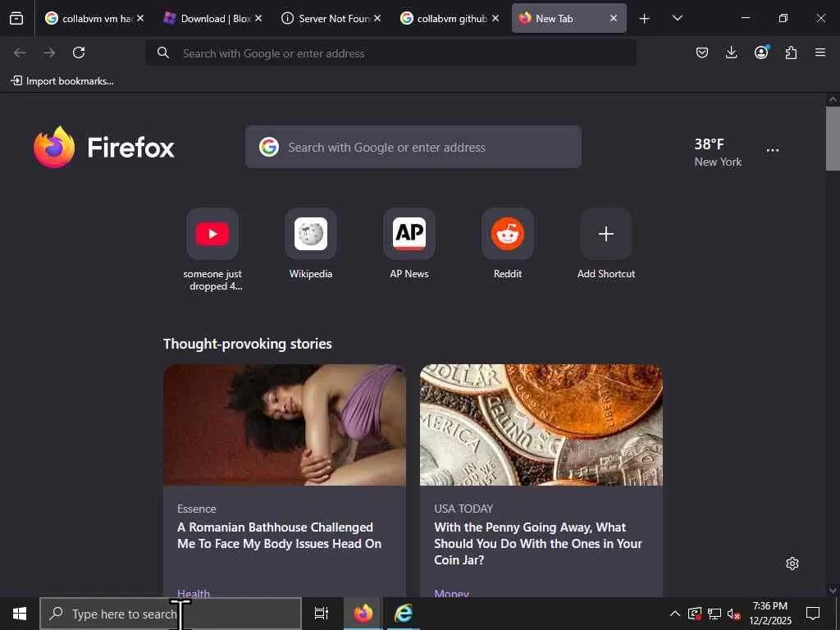Open a new tab with plus button
Image resolution: width=840 pixels, height=630 pixels.
[645, 19]
